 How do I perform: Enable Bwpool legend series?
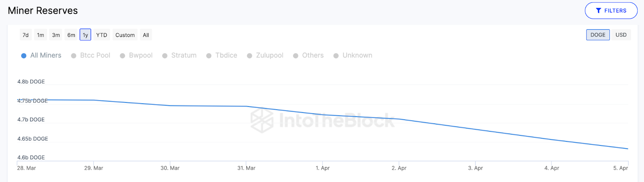(136, 55)
